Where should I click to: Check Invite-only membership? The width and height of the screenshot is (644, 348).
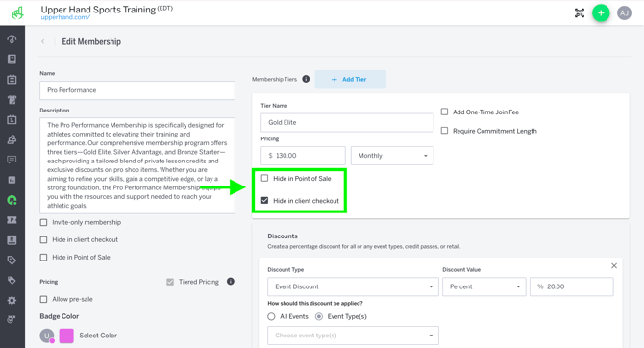click(x=43, y=222)
